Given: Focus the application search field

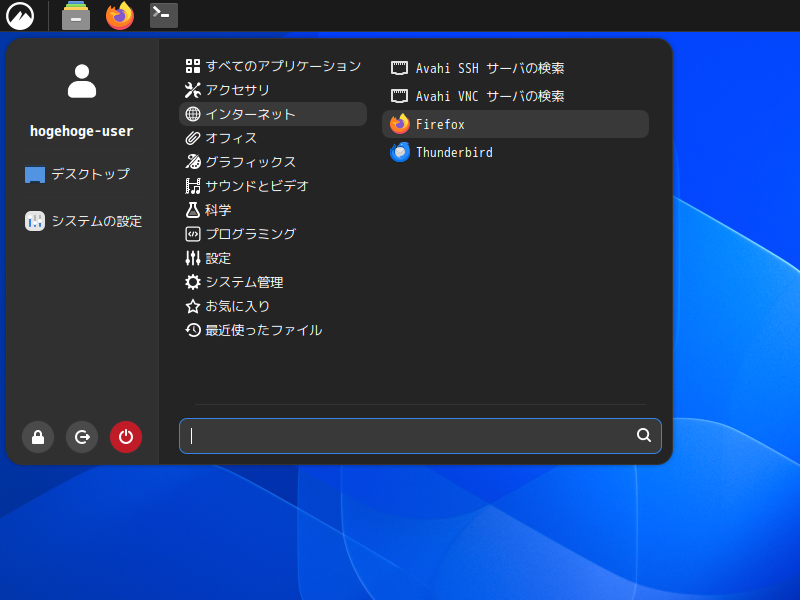Looking at the screenshot, I should pos(420,436).
